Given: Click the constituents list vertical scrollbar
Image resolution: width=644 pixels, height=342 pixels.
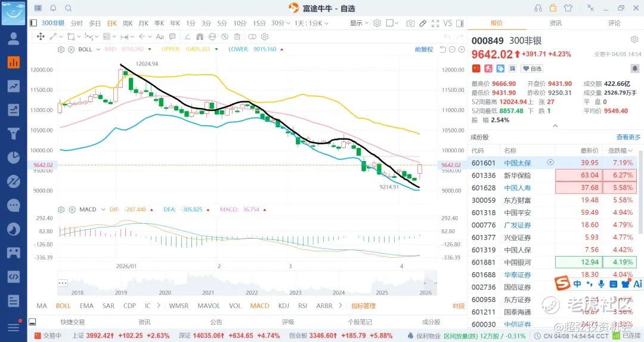Looking at the screenshot, I should click(x=640, y=193).
